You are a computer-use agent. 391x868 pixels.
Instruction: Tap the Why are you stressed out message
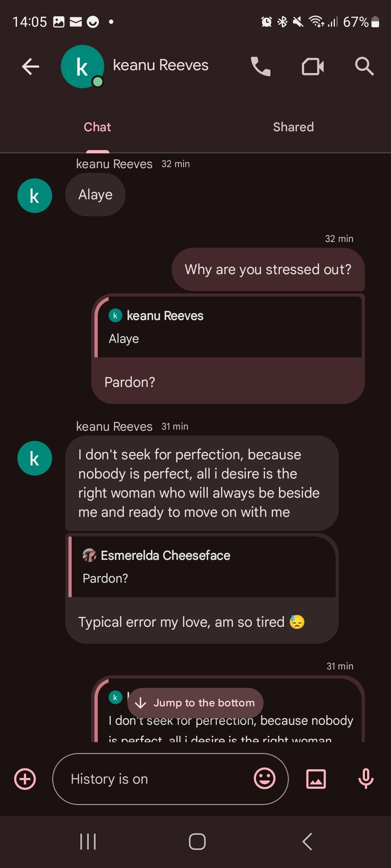click(x=268, y=269)
